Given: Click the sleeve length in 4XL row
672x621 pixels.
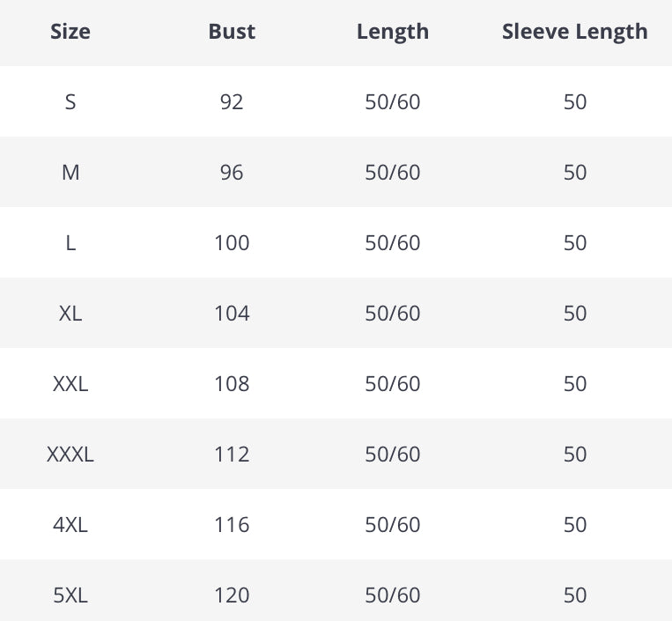Looking at the screenshot, I should coord(574,525).
